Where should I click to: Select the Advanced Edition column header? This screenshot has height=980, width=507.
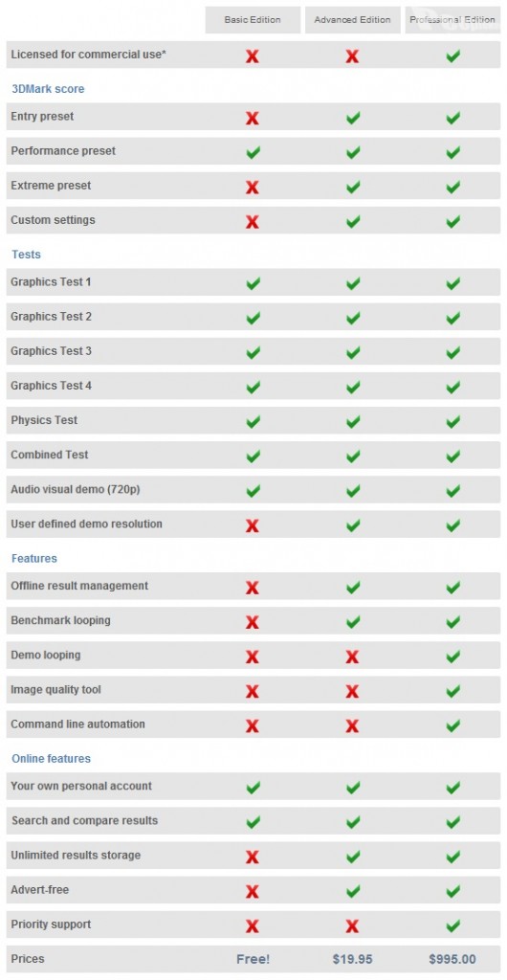(353, 20)
